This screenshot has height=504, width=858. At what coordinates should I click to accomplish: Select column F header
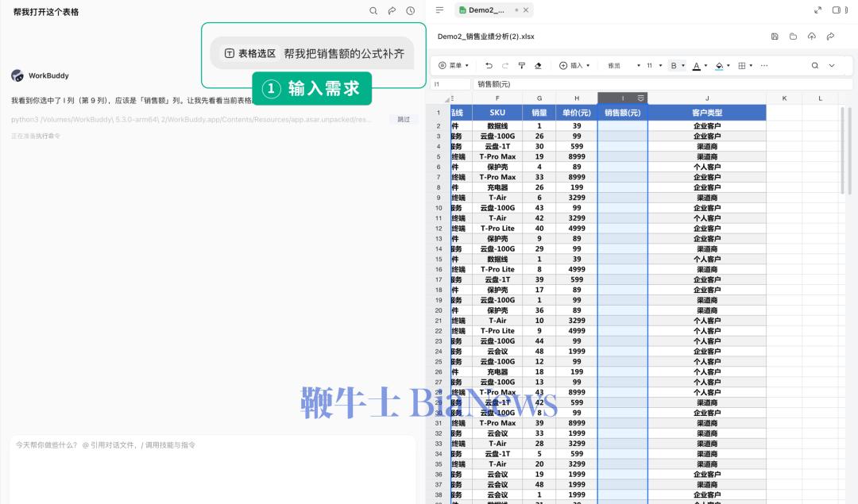coord(497,98)
